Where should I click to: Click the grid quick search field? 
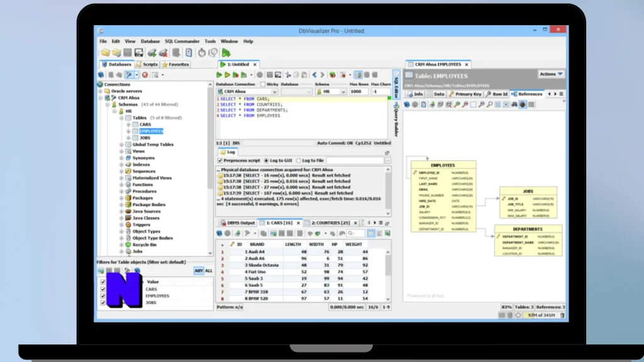[x=355, y=234]
